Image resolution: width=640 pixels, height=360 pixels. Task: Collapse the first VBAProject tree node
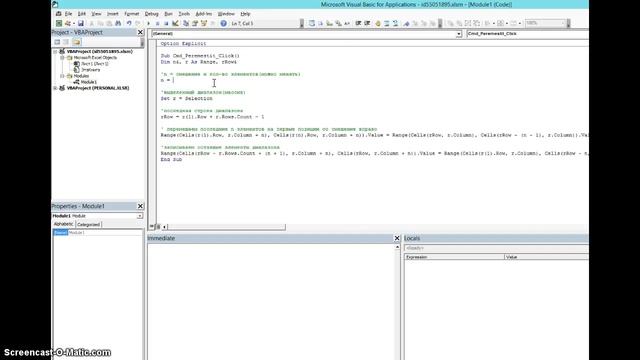56,52
